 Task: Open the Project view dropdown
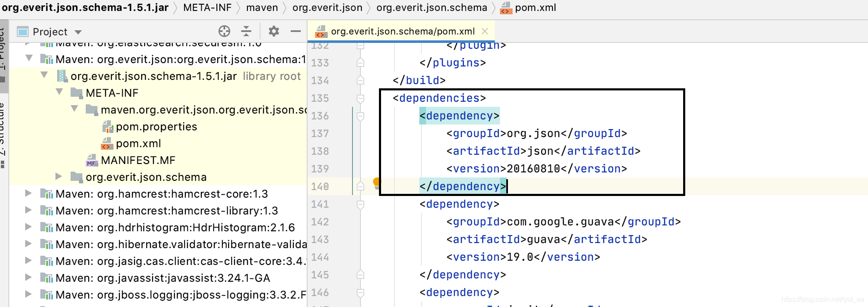click(x=78, y=32)
